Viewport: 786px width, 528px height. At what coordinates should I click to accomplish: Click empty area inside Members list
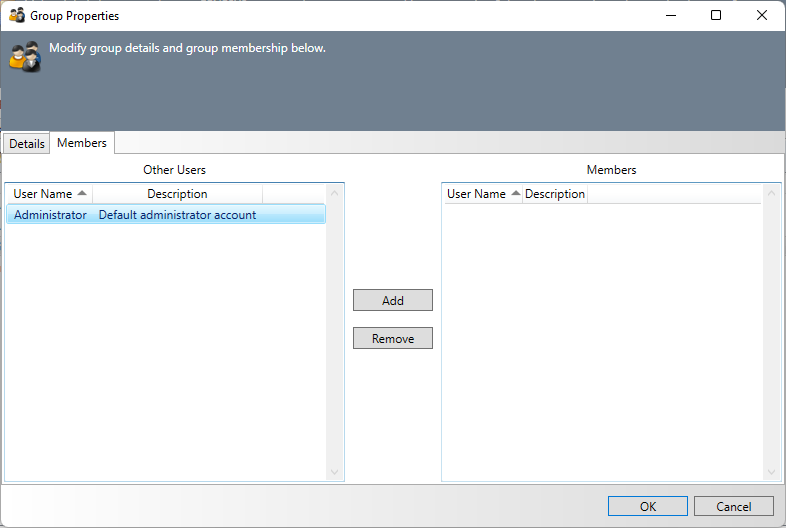click(x=600, y=340)
